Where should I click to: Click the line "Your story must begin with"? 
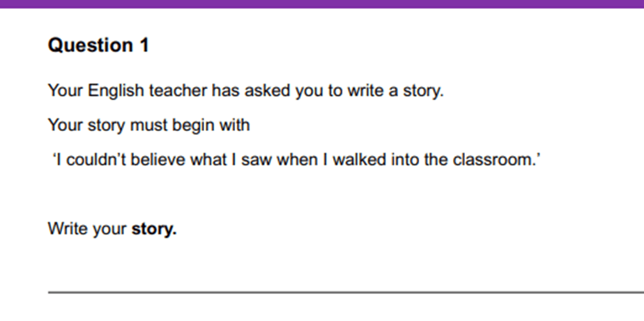148,126
